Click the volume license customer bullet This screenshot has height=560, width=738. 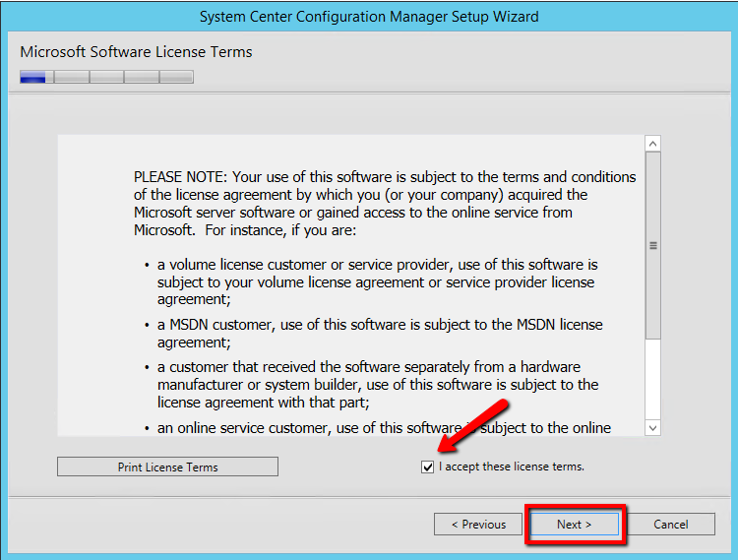(x=377, y=282)
